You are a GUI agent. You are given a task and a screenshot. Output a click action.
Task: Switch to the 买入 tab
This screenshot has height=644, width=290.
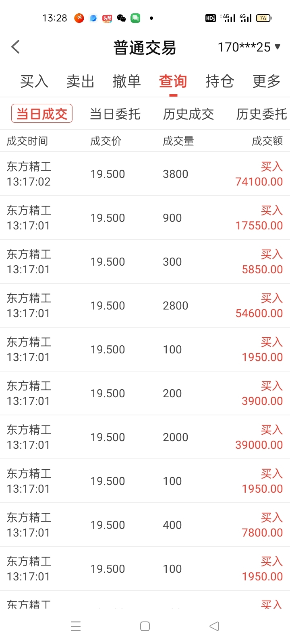click(x=34, y=81)
